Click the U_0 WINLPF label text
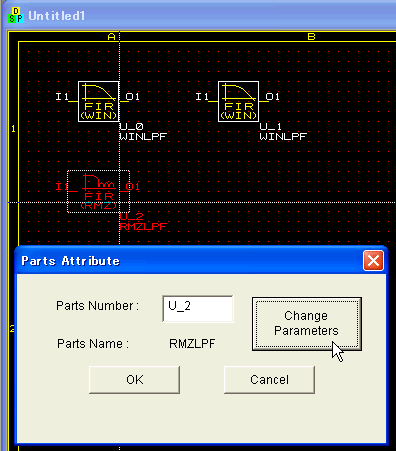The height and width of the screenshot is (451, 396). click(x=143, y=132)
